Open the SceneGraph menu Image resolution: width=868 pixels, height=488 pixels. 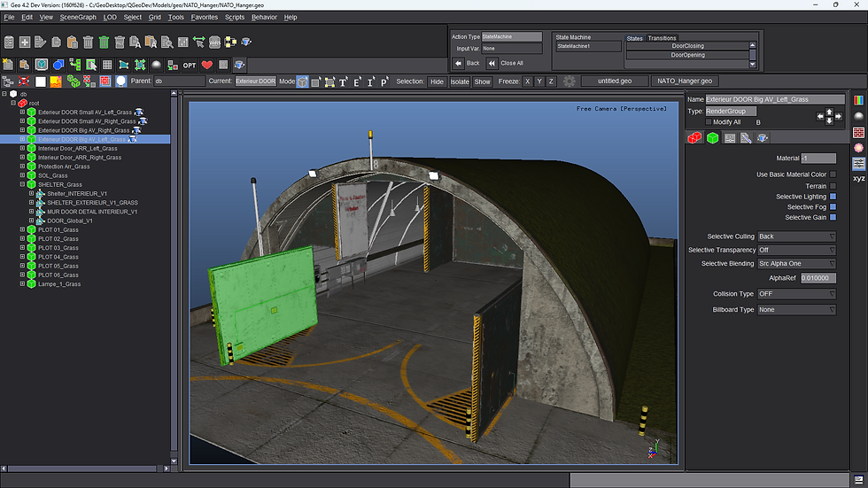click(78, 17)
